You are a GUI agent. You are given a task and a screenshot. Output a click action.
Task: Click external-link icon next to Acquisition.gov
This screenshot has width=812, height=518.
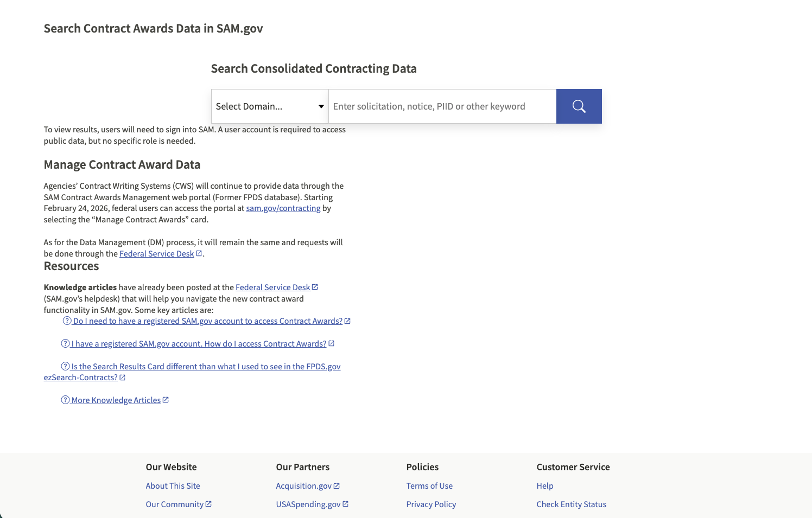tap(337, 486)
